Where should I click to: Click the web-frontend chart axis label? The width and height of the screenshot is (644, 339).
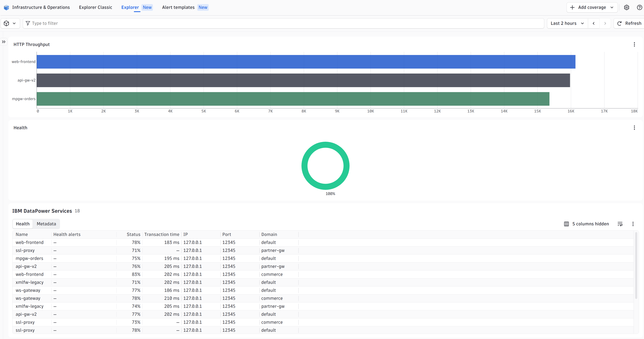click(24, 62)
